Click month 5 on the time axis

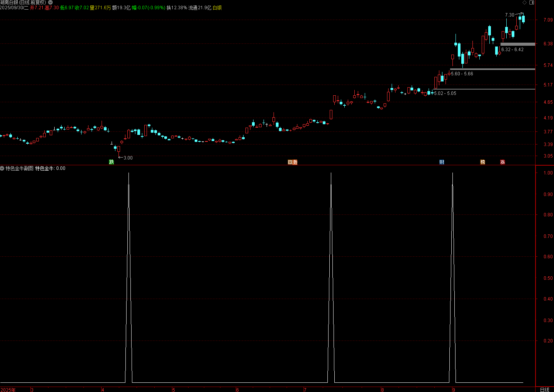tap(174, 390)
